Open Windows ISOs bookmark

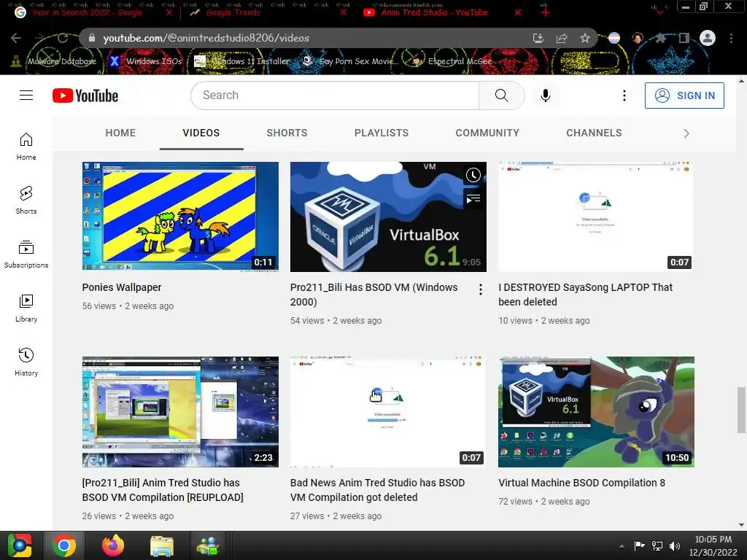pos(146,61)
